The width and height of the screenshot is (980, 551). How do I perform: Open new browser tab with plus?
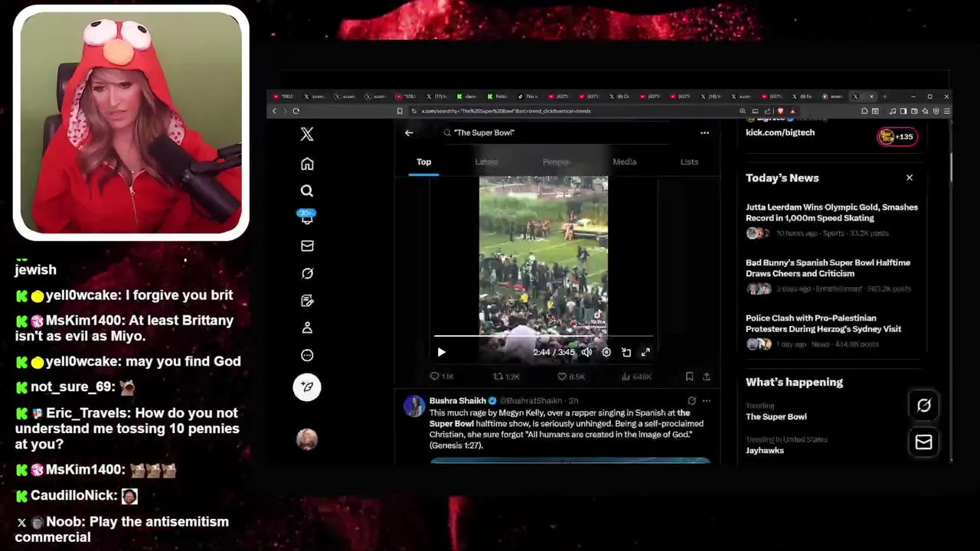pyautogui.click(x=884, y=96)
